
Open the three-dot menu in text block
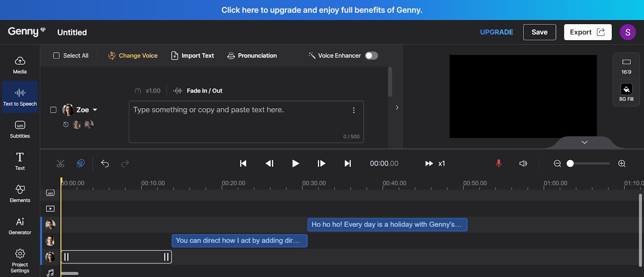pos(354,110)
